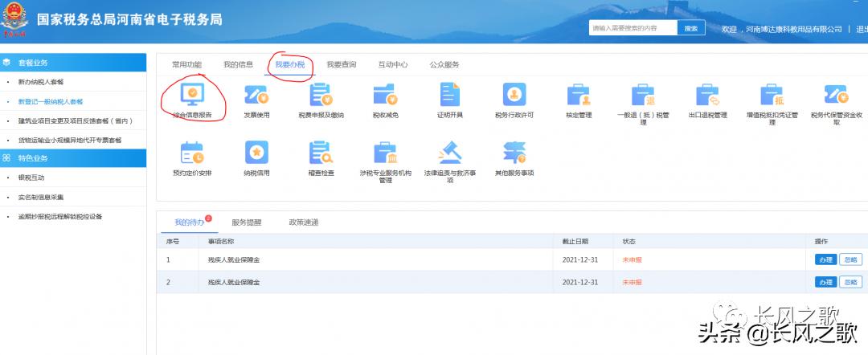Click the tax bureau emblem logo
This screenshot has height=355, width=868.
pos(14,20)
